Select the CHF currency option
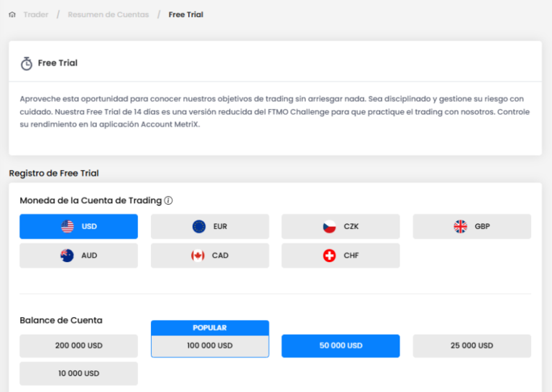The height and width of the screenshot is (392, 552). (x=341, y=256)
